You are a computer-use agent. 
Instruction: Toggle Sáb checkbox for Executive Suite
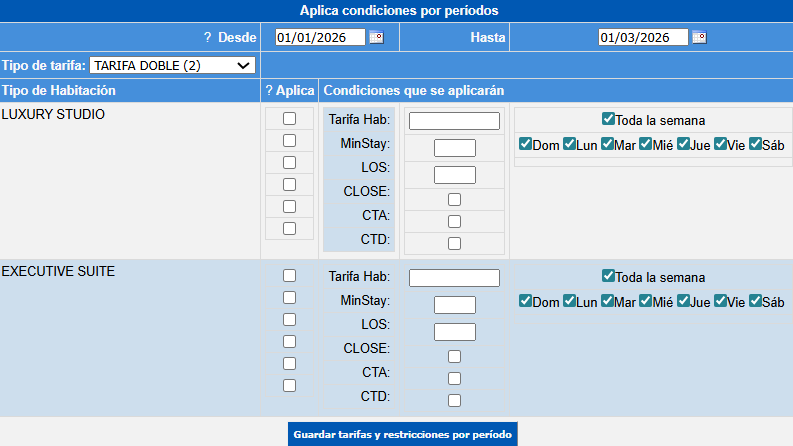(x=755, y=301)
